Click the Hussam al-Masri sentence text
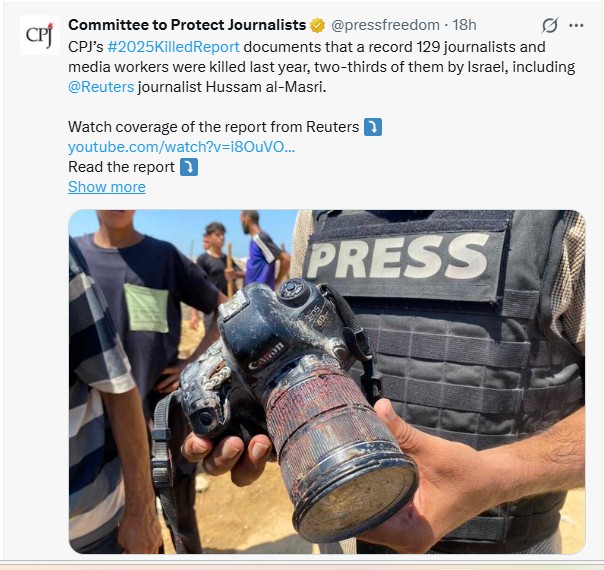 tap(232, 87)
